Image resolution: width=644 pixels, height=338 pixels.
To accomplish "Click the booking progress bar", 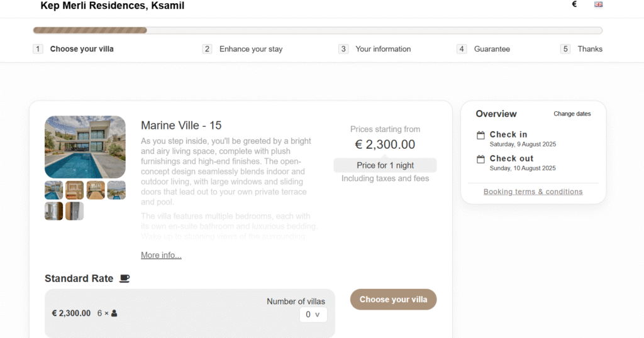I will (x=318, y=30).
